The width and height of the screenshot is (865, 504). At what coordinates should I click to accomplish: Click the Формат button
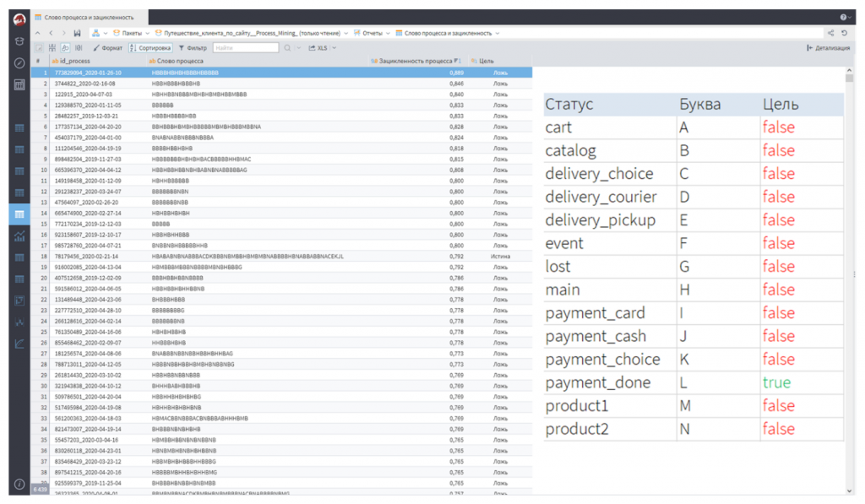107,48
